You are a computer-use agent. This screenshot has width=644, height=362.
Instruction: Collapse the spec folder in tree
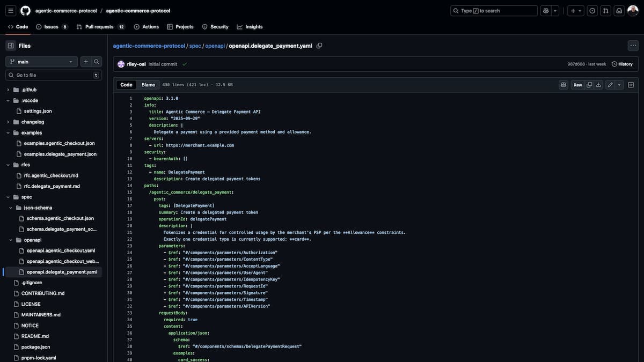click(8, 197)
